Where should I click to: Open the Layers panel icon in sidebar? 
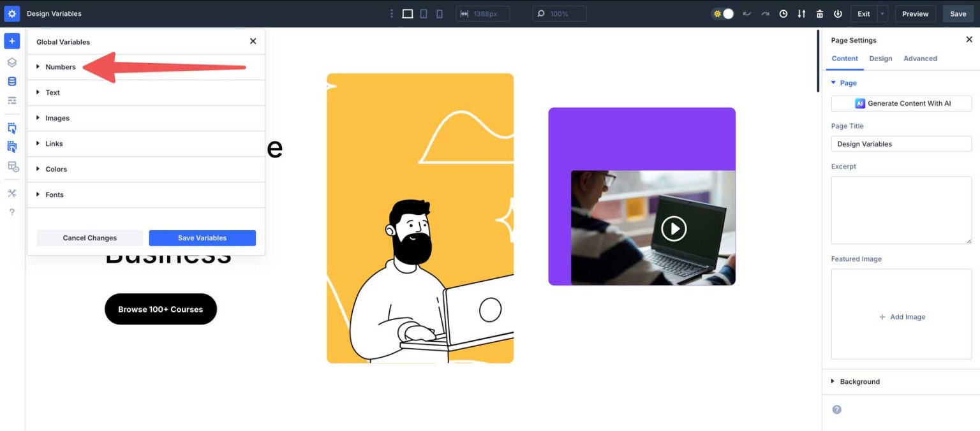pyautogui.click(x=11, y=62)
